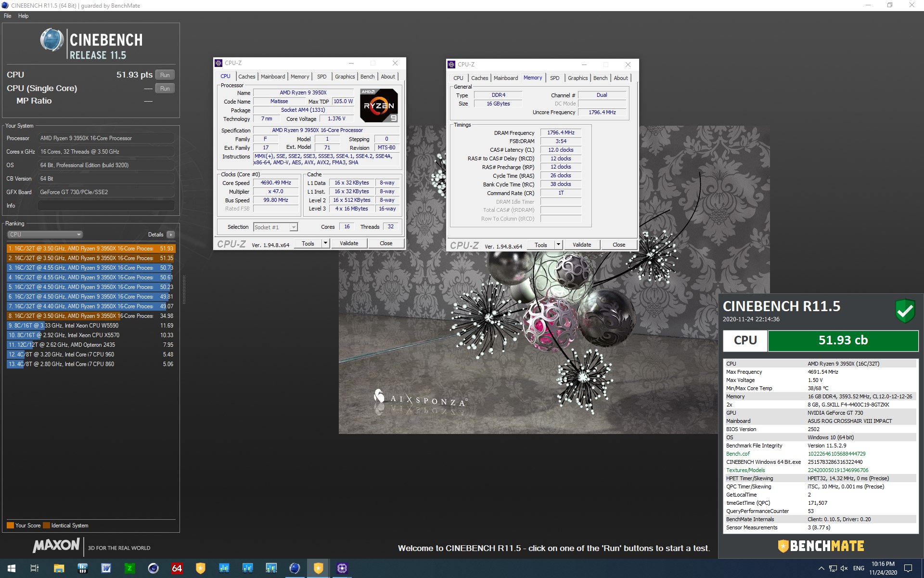Open Memory tab in left CPU-Z window

click(x=300, y=77)
